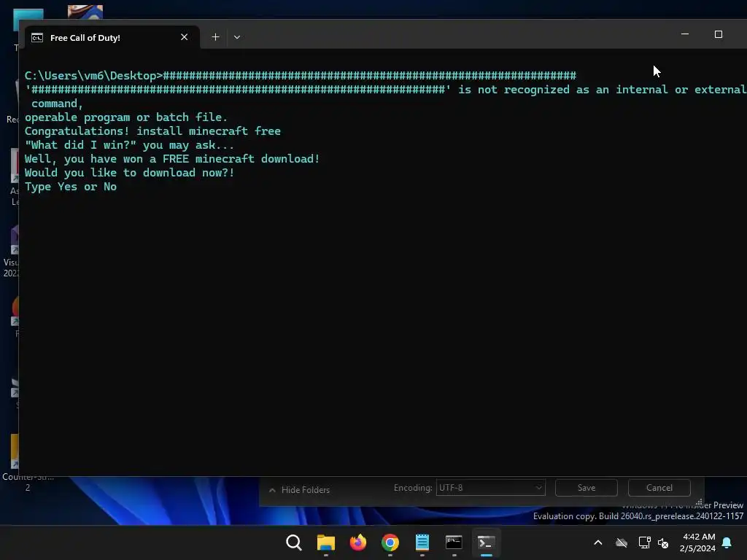The height and width of the screenshot is (560, 747).
Task: Launch Google Chrome from the taskbar
Action: click(x=390, y=542)
